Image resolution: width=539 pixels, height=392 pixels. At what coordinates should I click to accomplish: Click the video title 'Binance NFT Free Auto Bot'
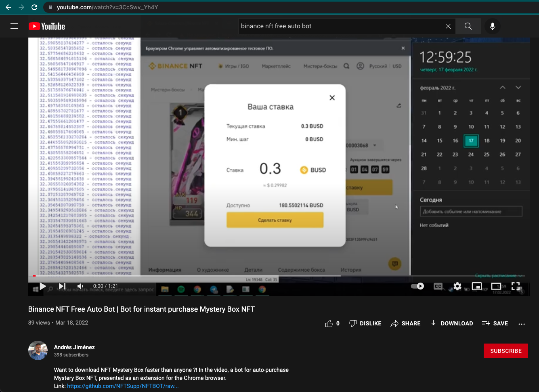point(141,309)
